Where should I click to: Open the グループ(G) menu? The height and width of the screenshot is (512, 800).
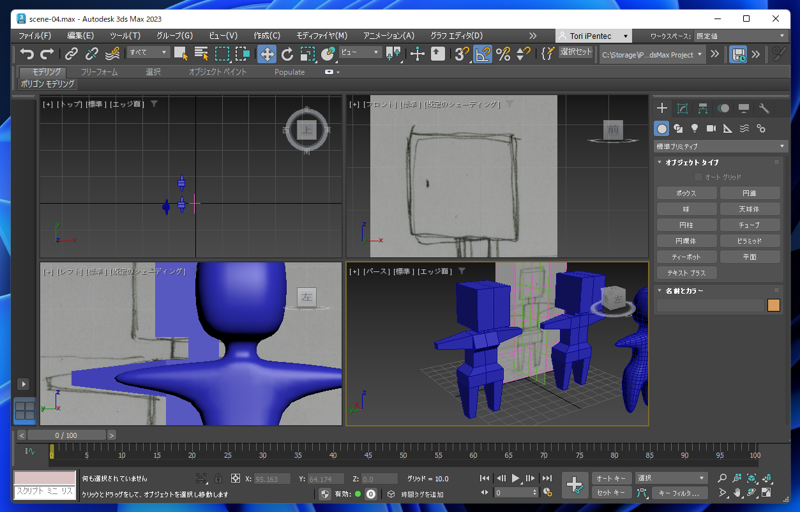174,36
